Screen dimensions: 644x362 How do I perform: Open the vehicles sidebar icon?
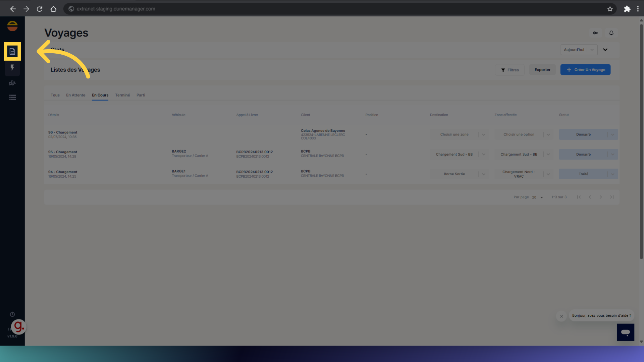tap(12, 83)
